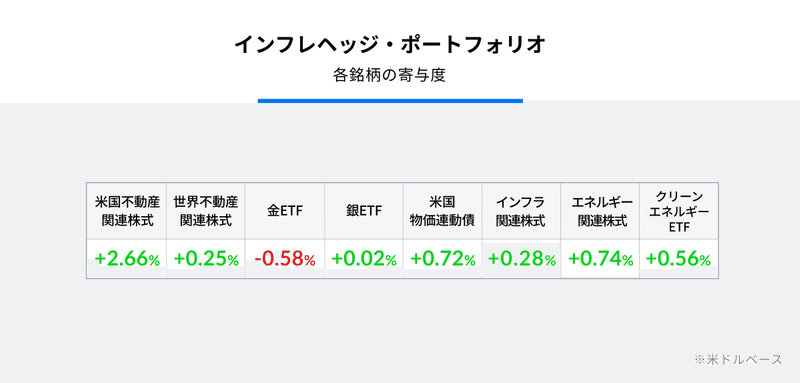Click the +0.25% value cell
The image size is (800, 383).
click(x=206, y=259)
